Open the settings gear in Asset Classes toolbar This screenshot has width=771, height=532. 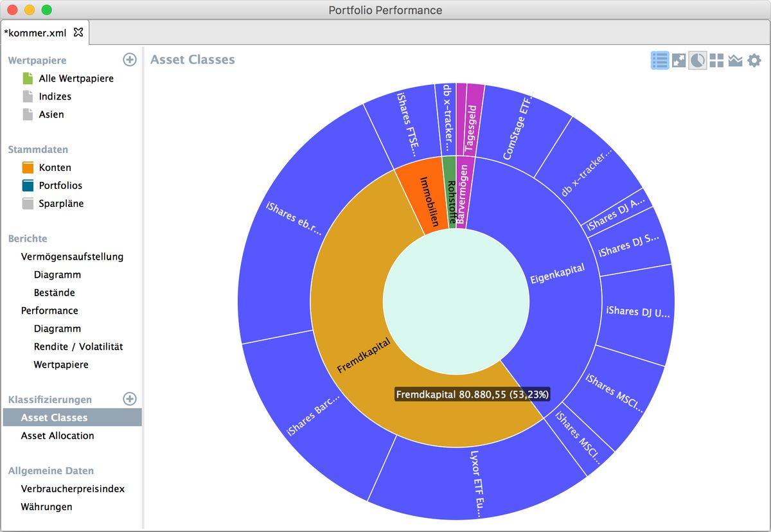[754, 61]
